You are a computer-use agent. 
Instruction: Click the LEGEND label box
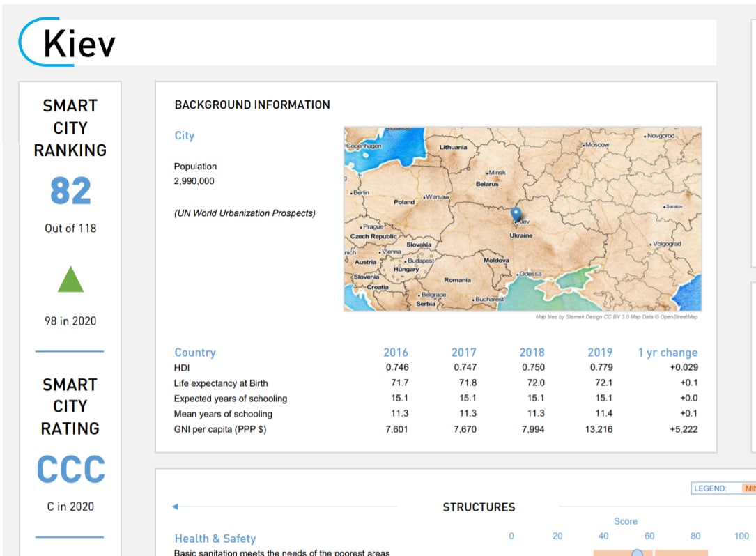click(710, 488)
